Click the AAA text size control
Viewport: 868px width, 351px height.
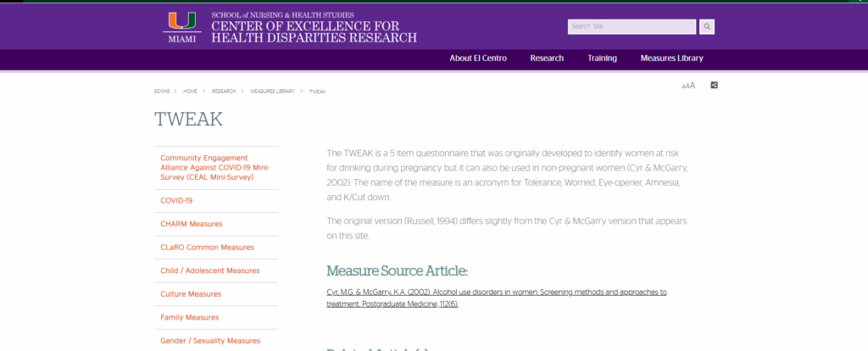688,86
